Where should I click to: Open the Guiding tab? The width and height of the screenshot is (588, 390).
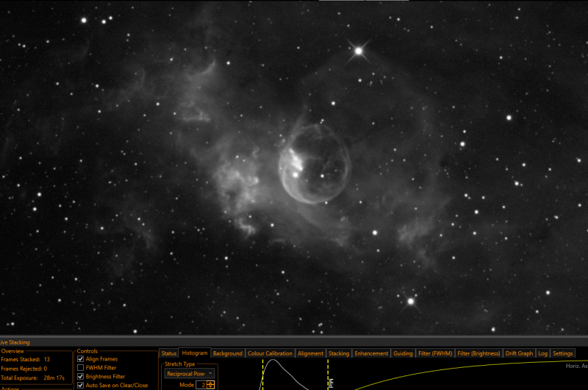403,353
